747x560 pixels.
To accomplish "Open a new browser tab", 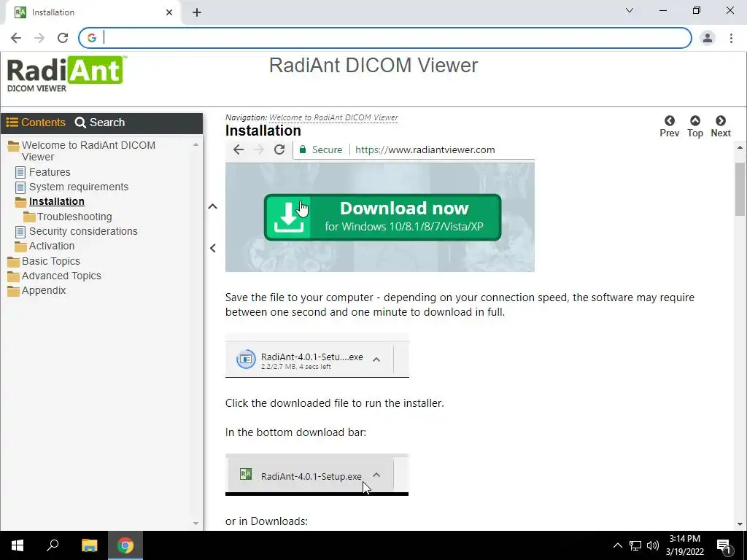I will click(197, 12).
